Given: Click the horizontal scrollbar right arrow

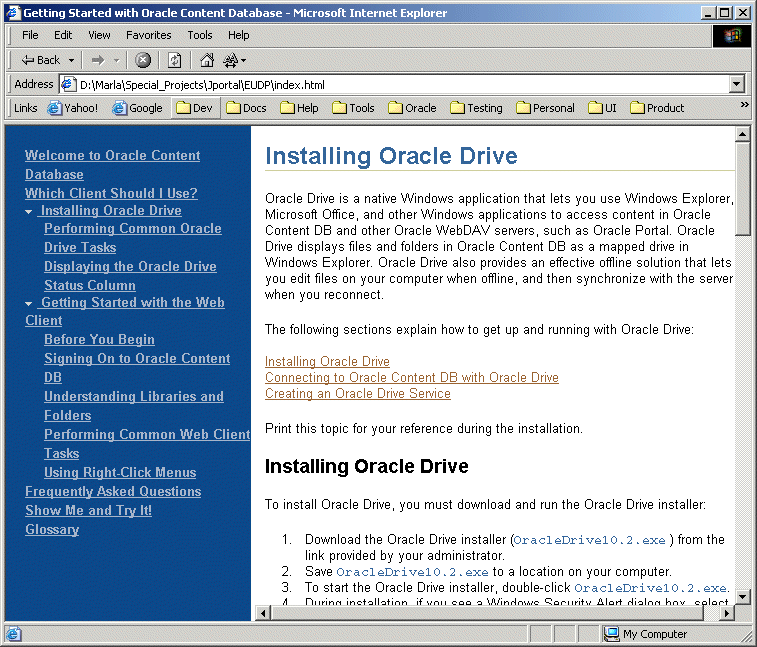Looking at the screenshot, I should [x=727, y=613].
